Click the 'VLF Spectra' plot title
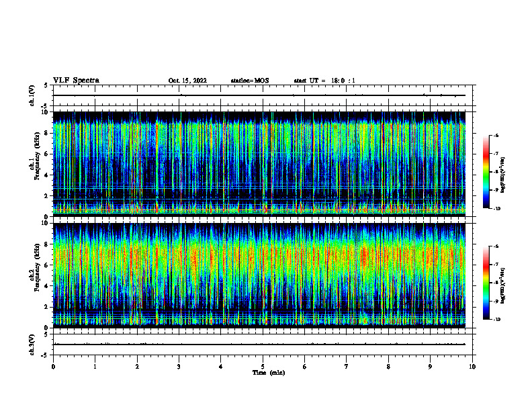The height and width of the screenshot is (411, 532). tap(76, 81)
